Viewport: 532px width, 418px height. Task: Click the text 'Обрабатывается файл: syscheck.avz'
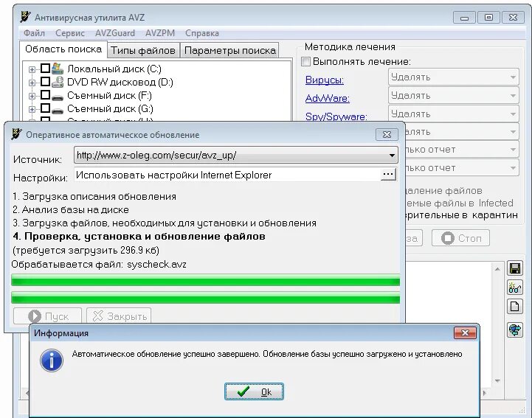99,265
